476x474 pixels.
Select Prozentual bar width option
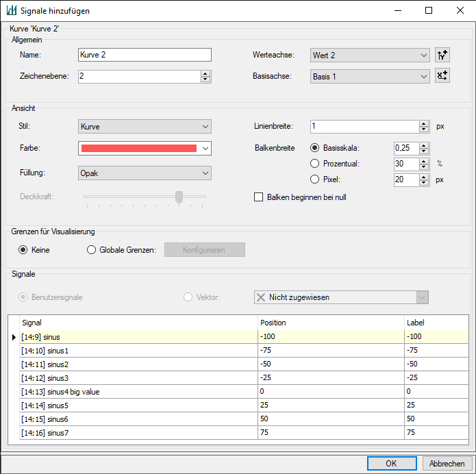coord(315,164)
